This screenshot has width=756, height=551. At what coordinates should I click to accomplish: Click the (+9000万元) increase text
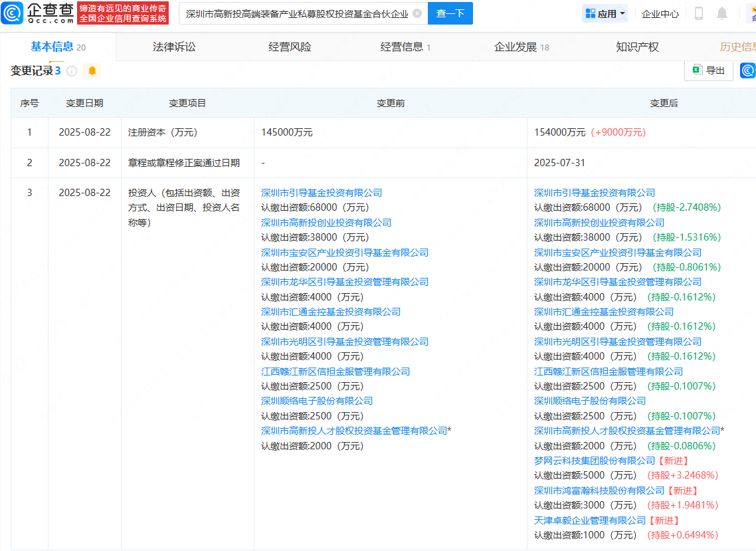pos(618,132)
